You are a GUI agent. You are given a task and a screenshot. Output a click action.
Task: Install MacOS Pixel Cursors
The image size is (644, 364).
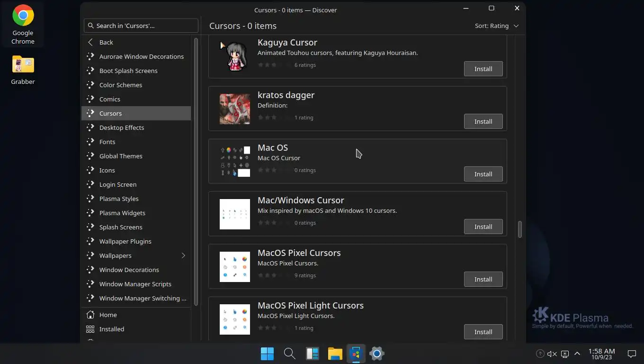483,279
